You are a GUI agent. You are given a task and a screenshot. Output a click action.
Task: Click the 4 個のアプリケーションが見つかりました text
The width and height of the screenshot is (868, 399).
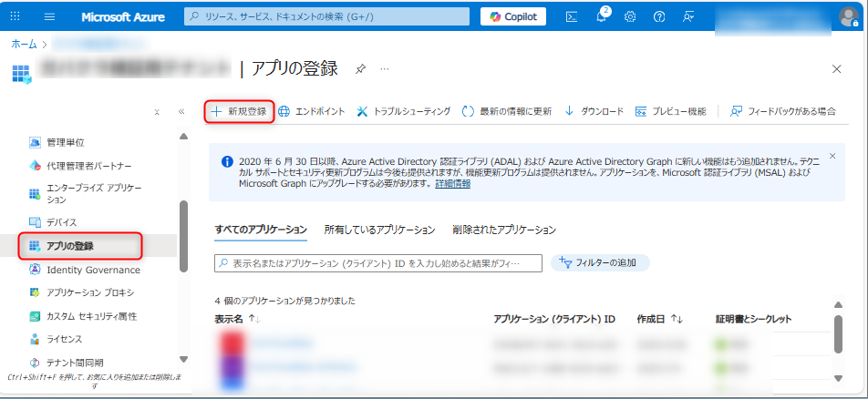[284, 301]
